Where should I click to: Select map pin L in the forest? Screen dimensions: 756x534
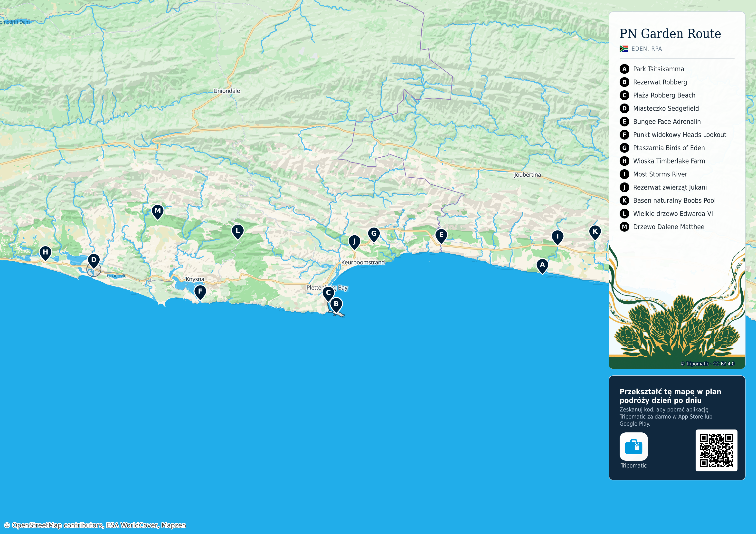point(238,232)
